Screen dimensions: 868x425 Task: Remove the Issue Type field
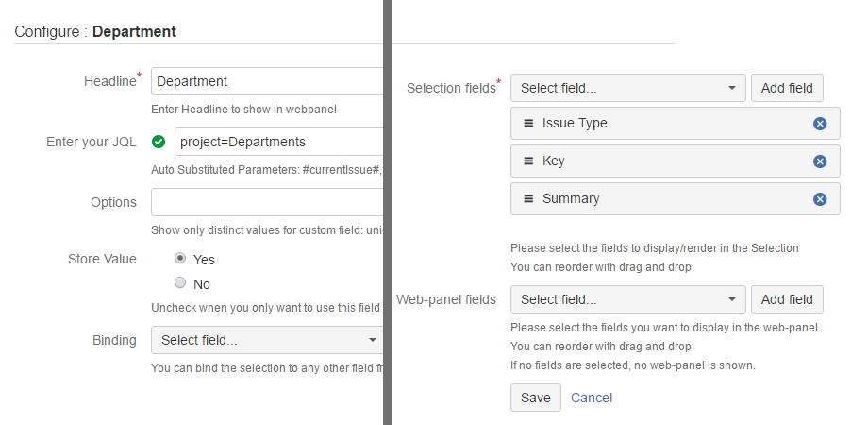tap(820, 124)
